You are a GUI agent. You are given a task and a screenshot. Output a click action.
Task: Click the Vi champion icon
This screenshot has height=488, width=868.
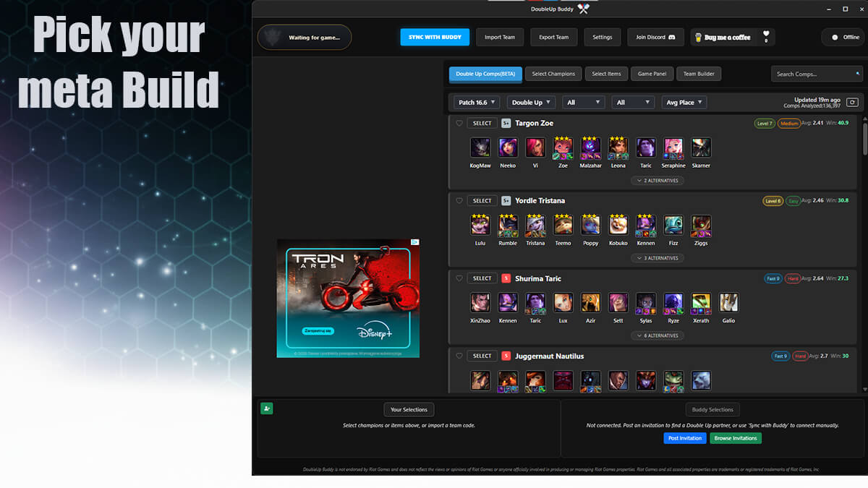[535, 148]
